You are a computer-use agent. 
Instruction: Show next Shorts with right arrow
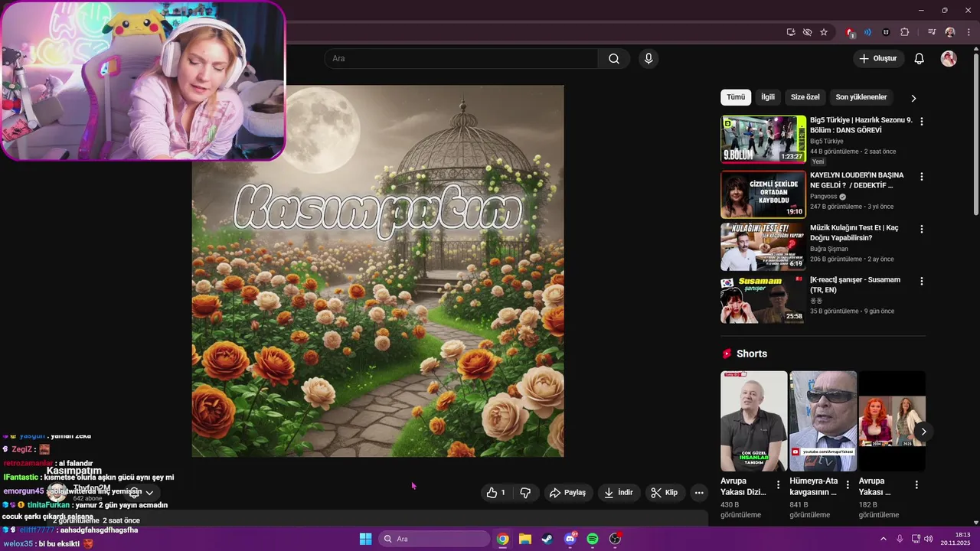(x=923, y=432)
